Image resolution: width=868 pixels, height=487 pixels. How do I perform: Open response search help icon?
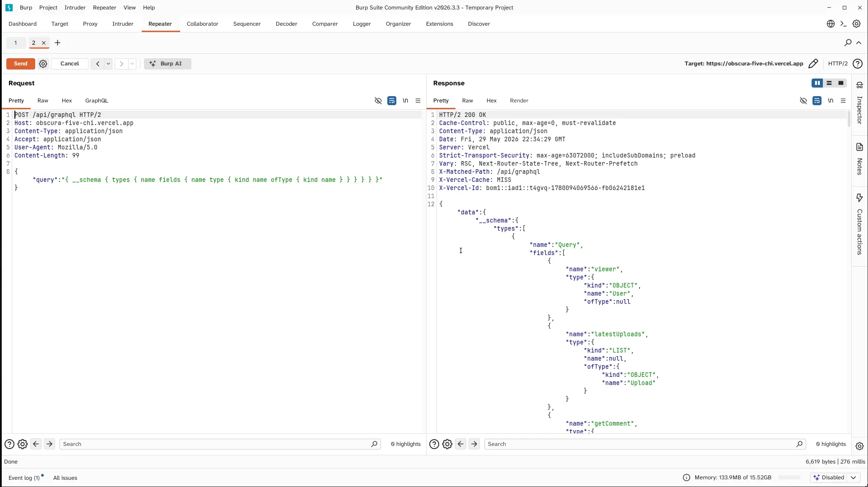point(434,444)
